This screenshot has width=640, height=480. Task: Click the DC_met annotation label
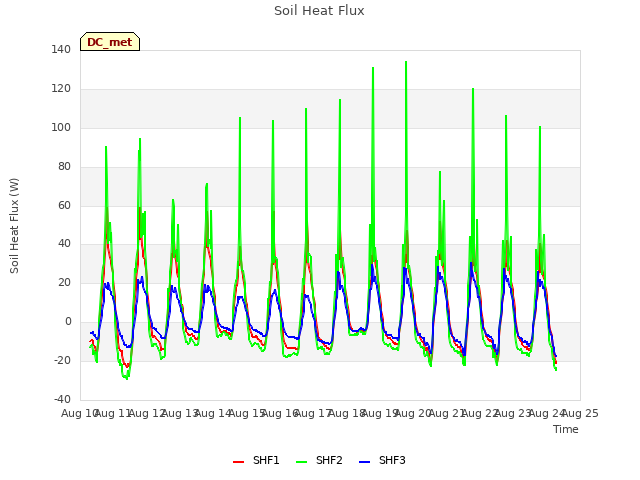(110, 42)
